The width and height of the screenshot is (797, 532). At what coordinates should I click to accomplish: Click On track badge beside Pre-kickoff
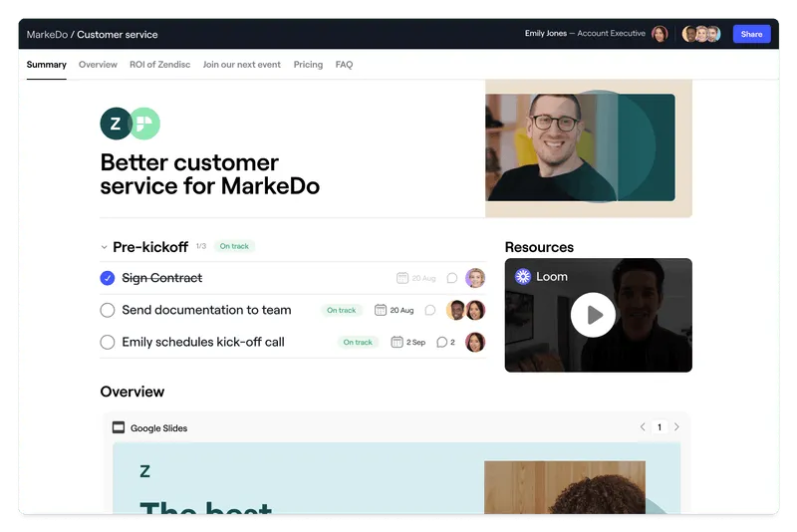234,246
